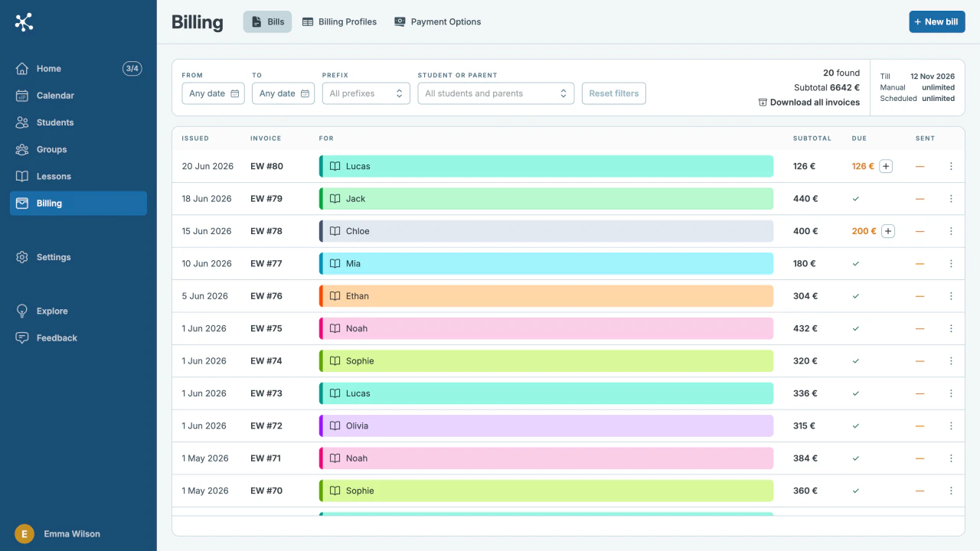980x551 pixels.
Task: Switch to the Bills tab
Action: click(267, 22)
